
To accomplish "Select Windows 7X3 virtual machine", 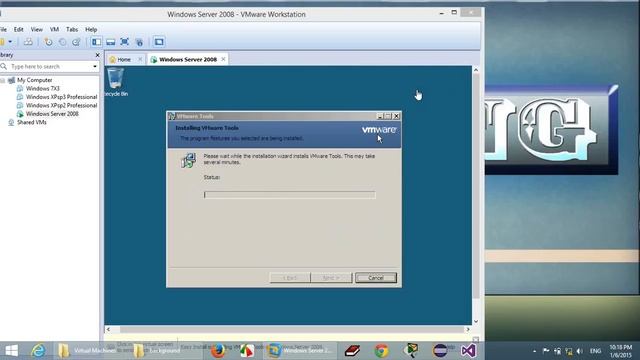I will pyautogui.click(x=42, y=89).
